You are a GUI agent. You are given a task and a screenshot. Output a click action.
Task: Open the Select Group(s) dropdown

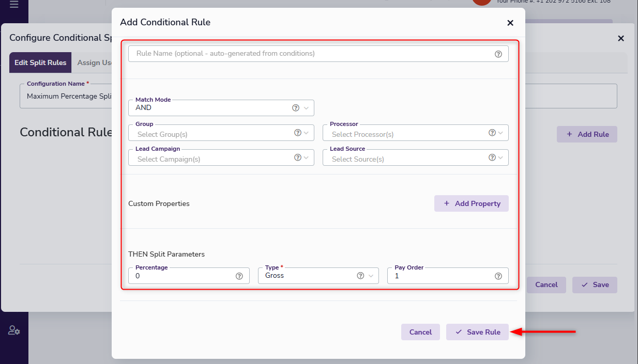pyautogui.click(x=212, y=134)
